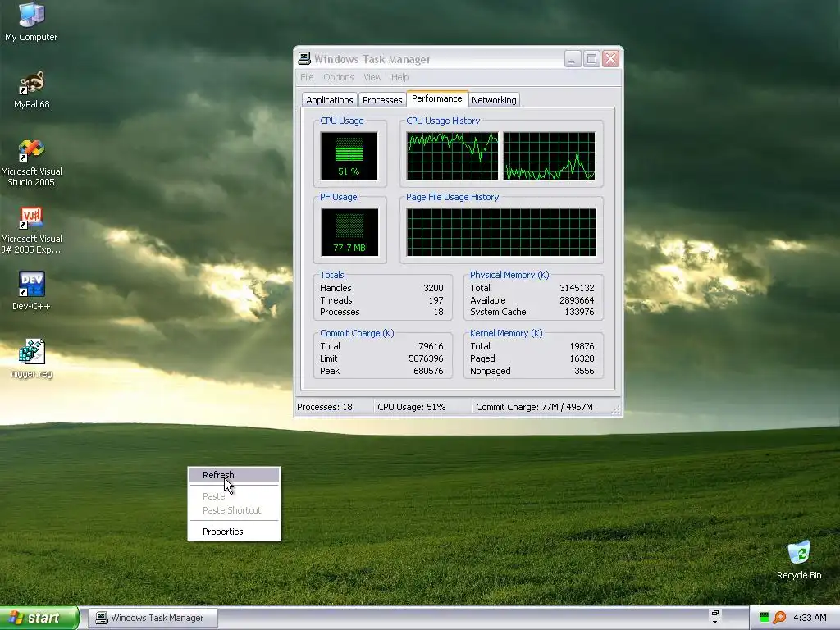Viewport: 840px width, 630px height.
Task: Click the System Cache value 133976
Action: (580, 312)
